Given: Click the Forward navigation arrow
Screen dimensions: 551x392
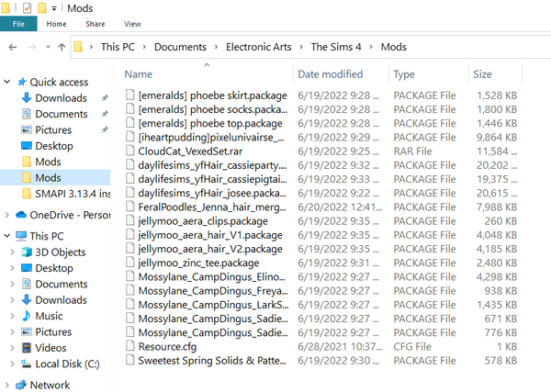Looking at the screenshot, I should click(32, 47).
